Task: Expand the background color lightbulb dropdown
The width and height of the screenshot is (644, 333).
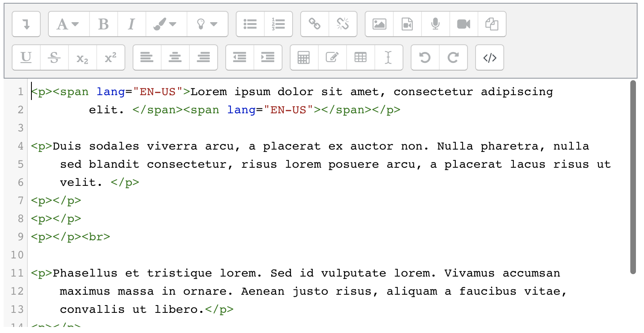Action: pyautogui.click(x=207, y=24)
